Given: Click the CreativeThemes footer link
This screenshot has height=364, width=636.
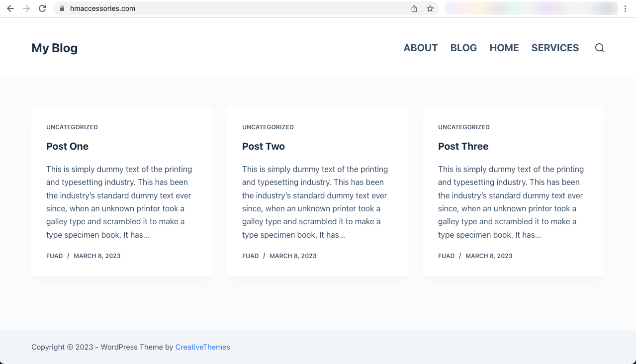Looking at the screenshot, I should pos(202,347).
